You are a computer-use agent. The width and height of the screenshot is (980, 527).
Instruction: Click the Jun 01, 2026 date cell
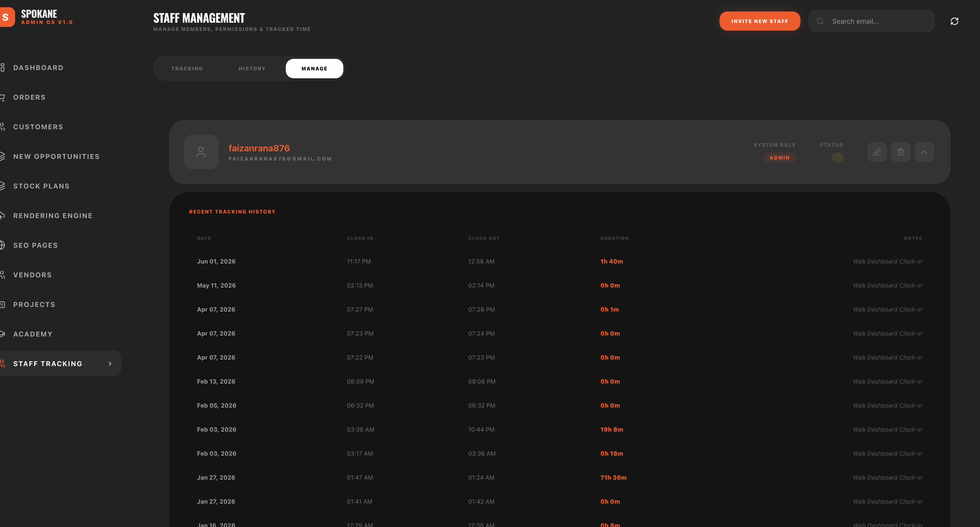click(x=216, y=262)
